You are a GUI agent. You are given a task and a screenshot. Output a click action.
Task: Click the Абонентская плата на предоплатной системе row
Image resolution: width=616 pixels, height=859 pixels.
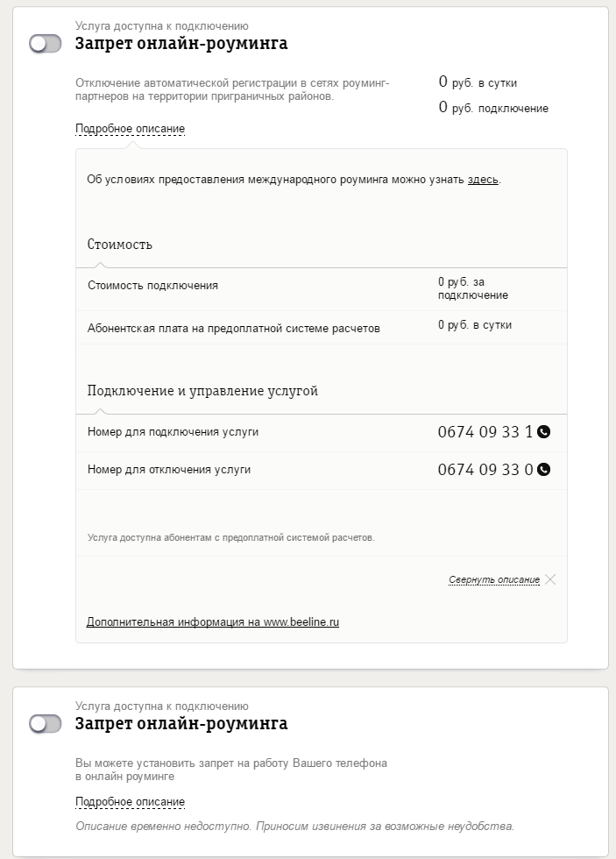coord(234,329)
